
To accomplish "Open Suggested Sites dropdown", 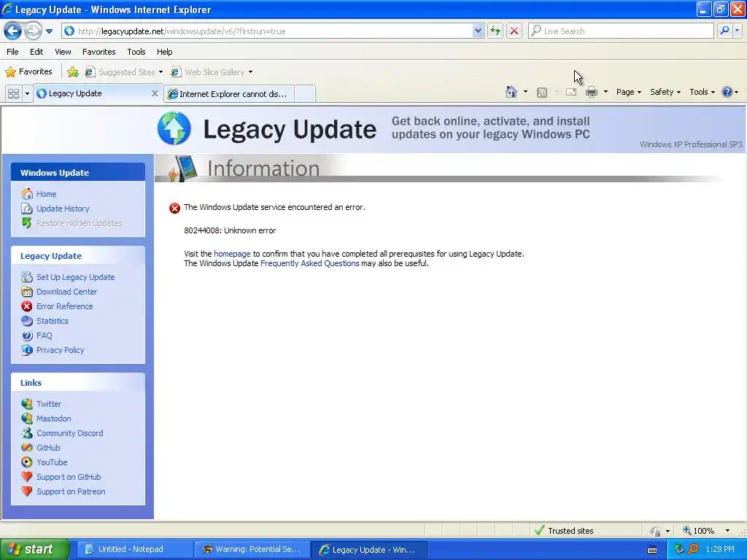I will pyautogui.click(x=124, y=72).
